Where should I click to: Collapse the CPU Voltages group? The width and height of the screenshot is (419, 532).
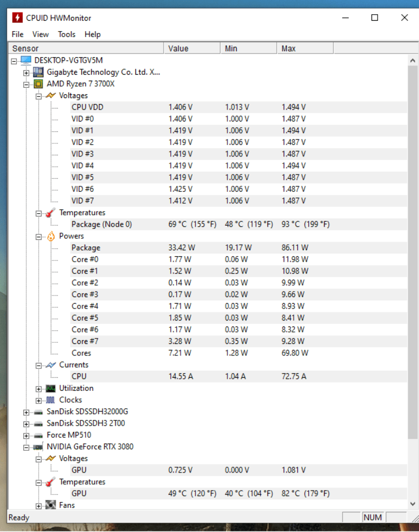pos(39,96)
